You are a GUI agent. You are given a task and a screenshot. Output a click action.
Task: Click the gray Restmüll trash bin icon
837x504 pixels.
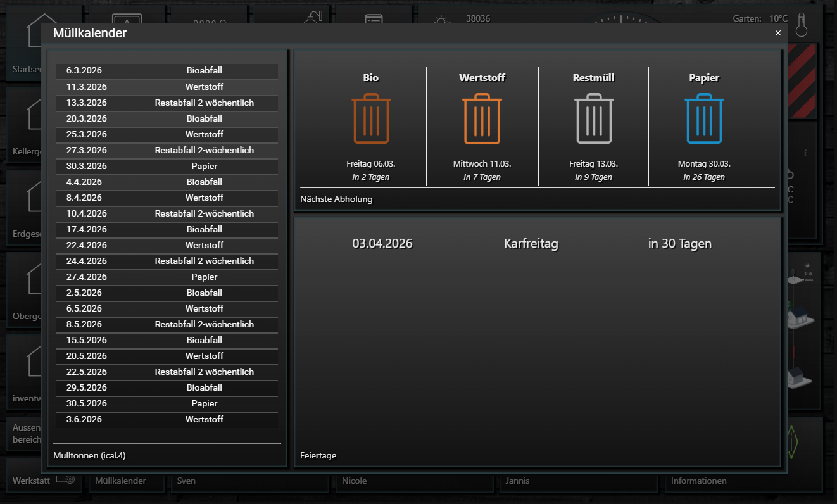pyautogui.click(x=593, y=118)
